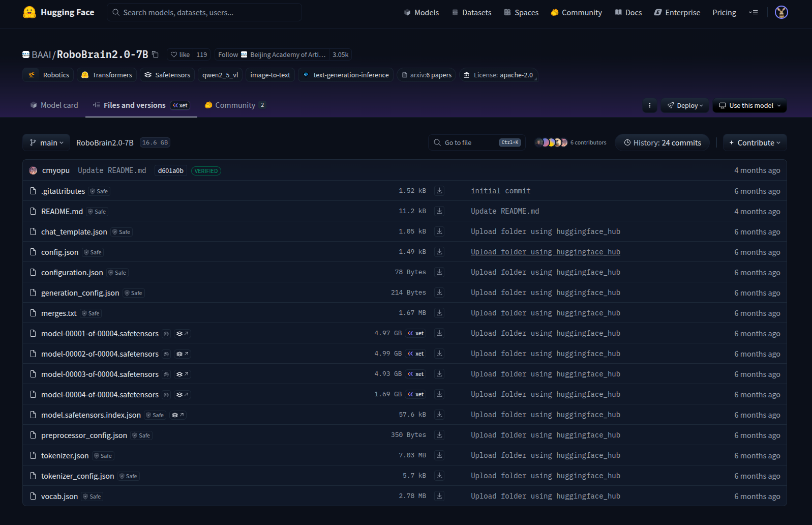Download the .gitattributes file

tap(439, 191)
